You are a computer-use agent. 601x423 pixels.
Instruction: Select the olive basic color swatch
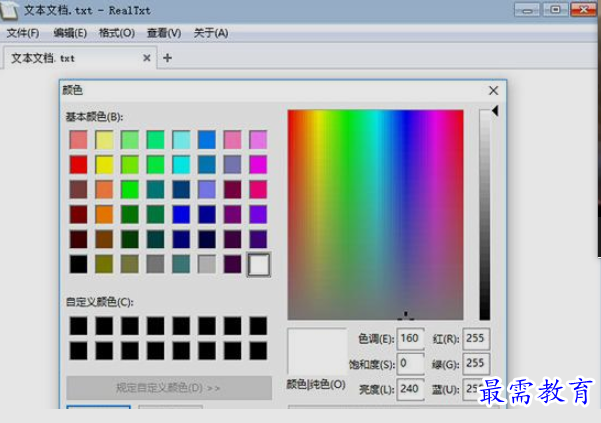click(x=104, y=264)
